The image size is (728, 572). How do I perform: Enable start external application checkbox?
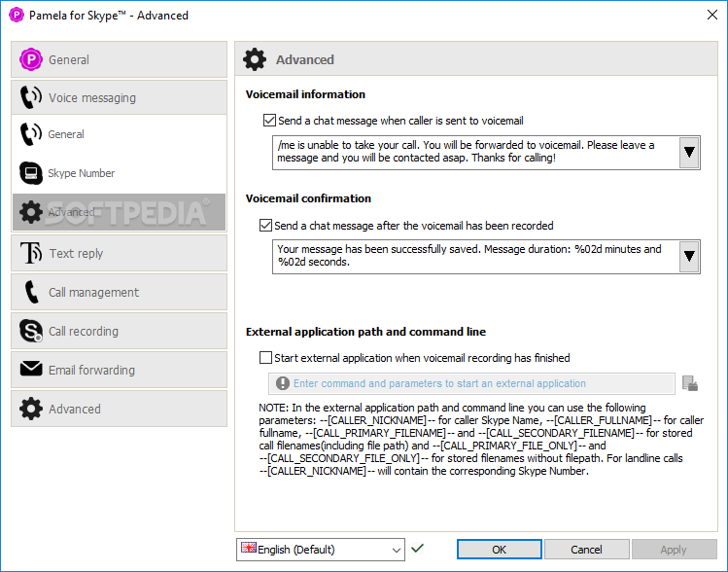[265, 358]
